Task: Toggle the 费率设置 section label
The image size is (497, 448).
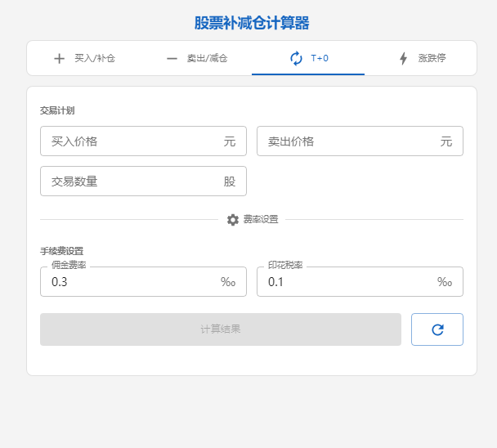Action: coord(261,219)
